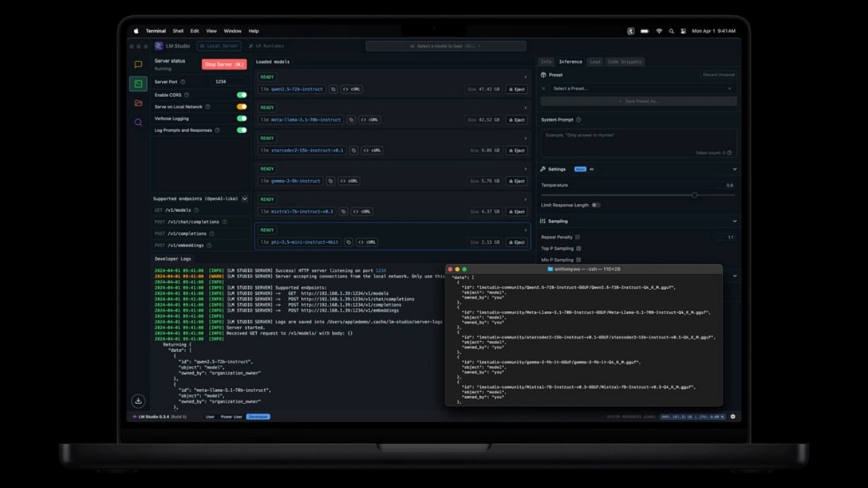Open the Window menu in the menu bar
This screenshot has width=868, height=488.
click(231, 31)
